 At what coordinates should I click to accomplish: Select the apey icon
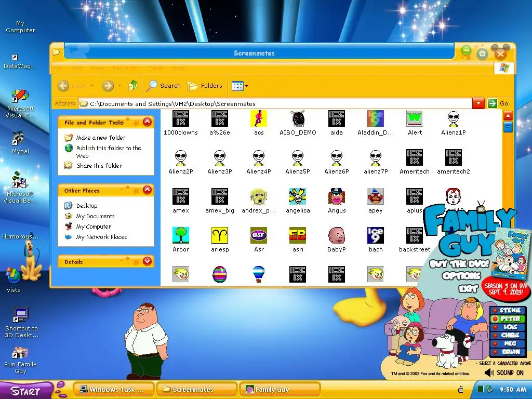(x=376, y=201)
